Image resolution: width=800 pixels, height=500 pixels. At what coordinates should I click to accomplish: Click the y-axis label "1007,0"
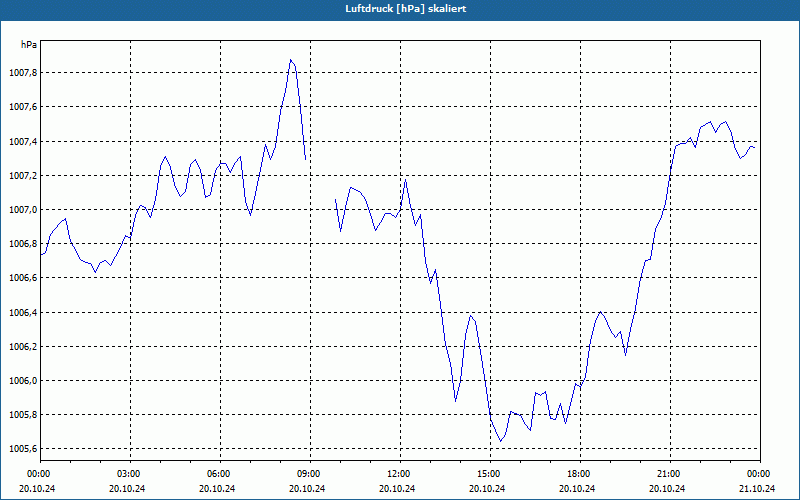point(23,210)
